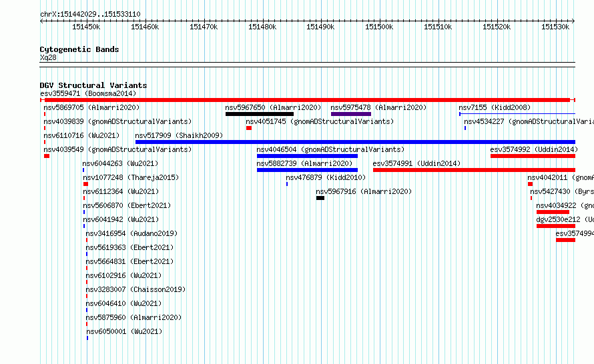Click nsv5427430 variant label
The image size is (594, 364).
tap(562, 191)
